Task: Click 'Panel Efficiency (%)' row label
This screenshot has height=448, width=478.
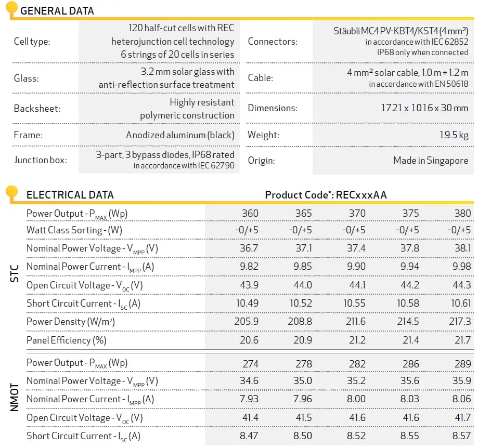Action: [67, 340]
